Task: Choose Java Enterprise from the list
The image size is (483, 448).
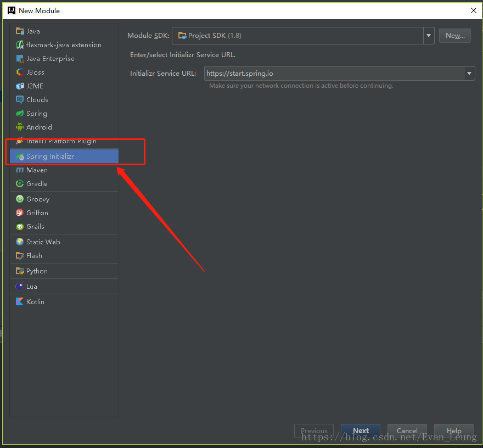Action: click(50, 59)
